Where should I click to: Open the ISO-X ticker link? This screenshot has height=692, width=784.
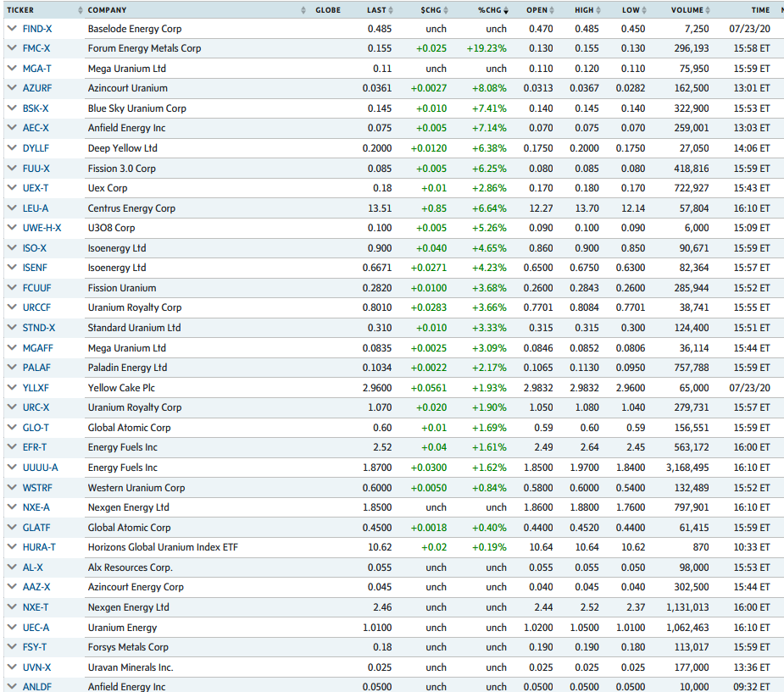tap(35, 248)
